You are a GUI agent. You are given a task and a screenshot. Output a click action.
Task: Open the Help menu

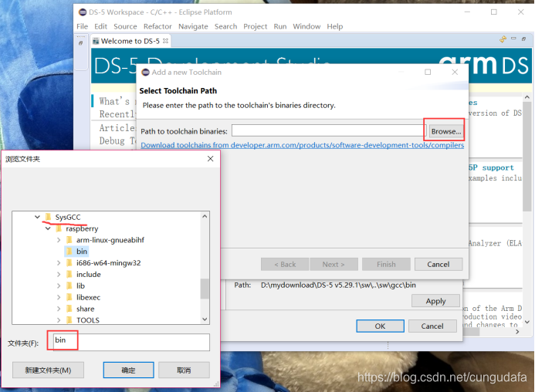pyautogui.click(x=334, y=26)
